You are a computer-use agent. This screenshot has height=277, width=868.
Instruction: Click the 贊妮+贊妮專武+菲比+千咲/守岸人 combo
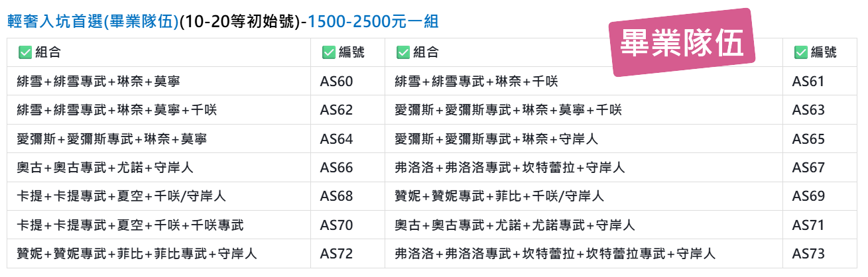[x=499, y=196]
